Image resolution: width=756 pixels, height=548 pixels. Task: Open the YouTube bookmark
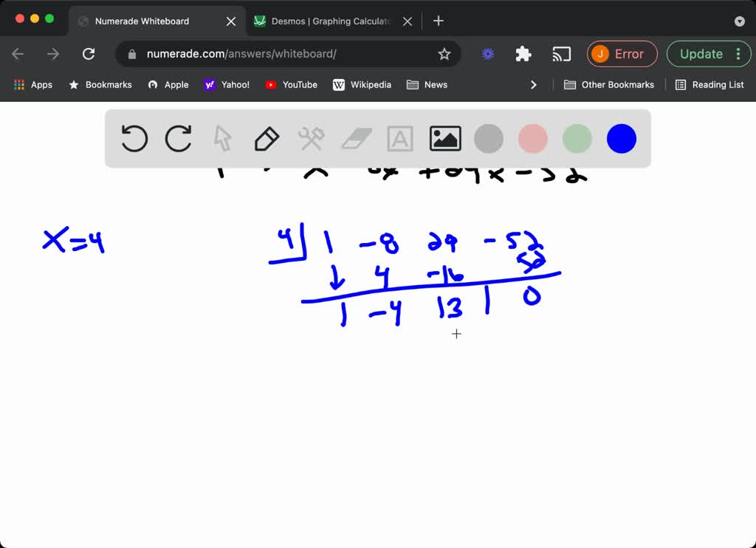tap(291, 84)
